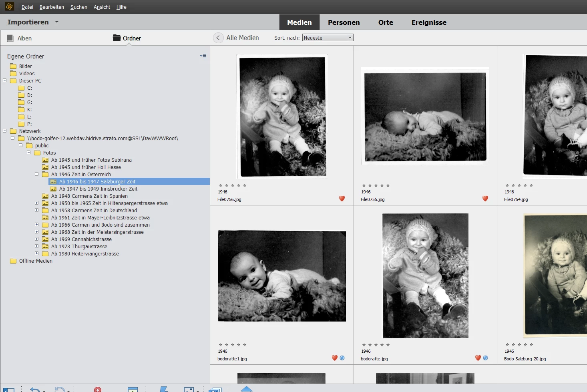587x392 pixels.
Task: Click the Bilder folder icon
Action: pyautogui.click(x=13, y=66)
